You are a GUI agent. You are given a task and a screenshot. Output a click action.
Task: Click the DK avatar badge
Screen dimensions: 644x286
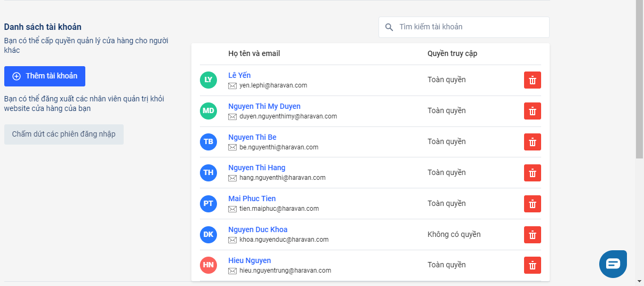(208, 234)
